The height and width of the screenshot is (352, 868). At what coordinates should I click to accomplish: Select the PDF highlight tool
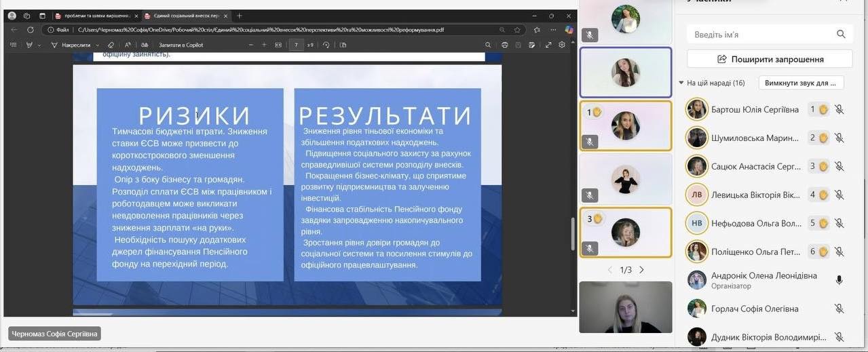(29, 45)
